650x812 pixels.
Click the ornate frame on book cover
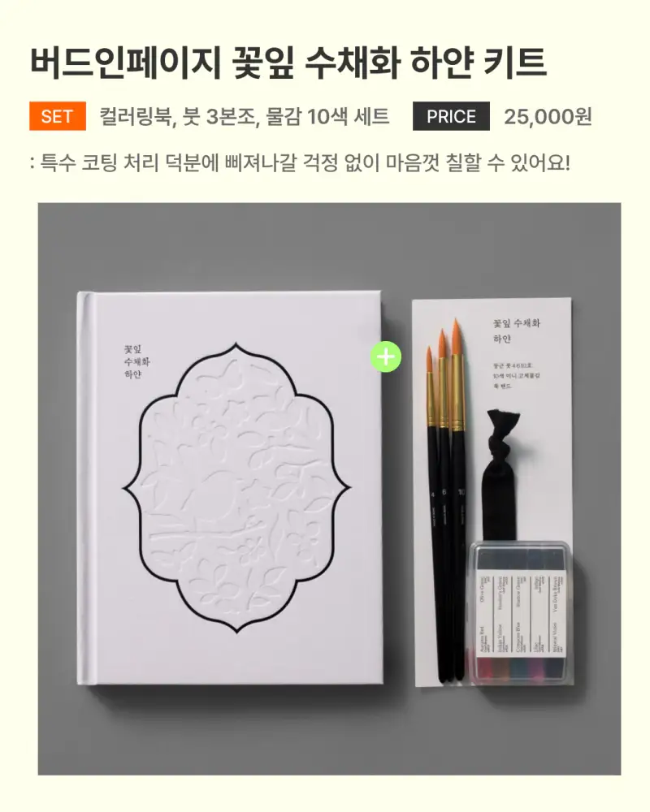236,487
